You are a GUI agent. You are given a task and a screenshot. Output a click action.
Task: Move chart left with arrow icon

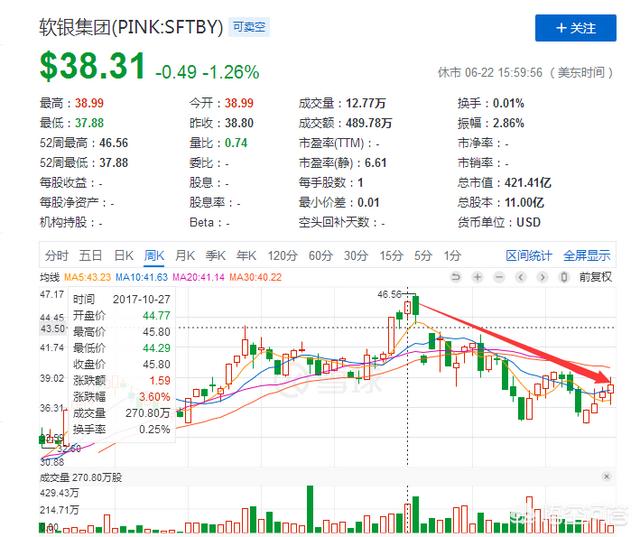pyautogui.click(x=521, y=277)
